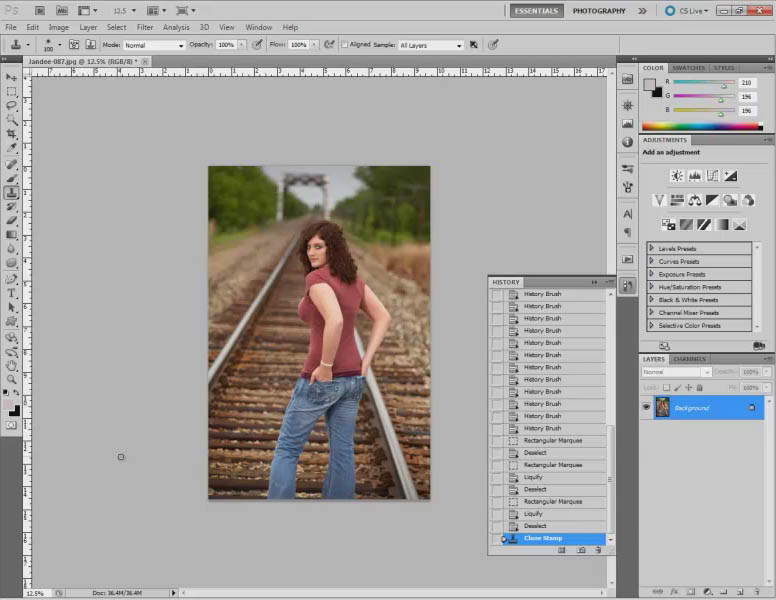The width and height of the screenshot is (776, 600).
Task: Click the Brightness/Contrast adjustment icon
Action: (x=677, y=176)
